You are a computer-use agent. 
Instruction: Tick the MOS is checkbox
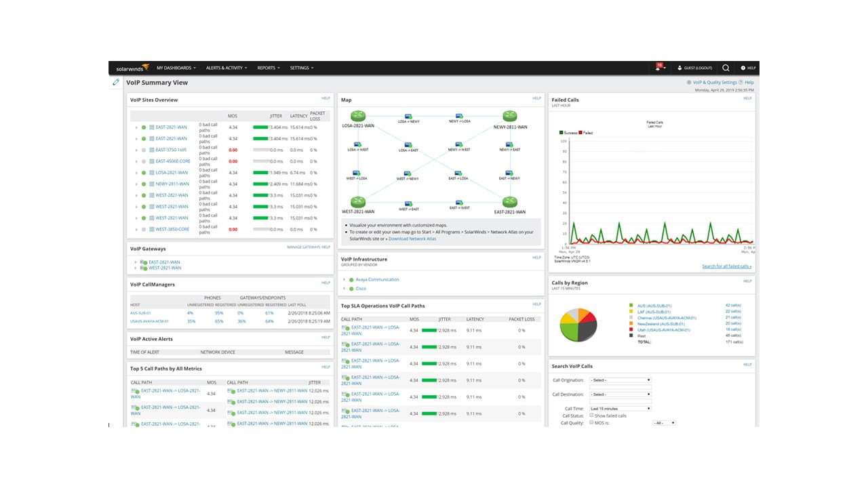coord(591,422)
